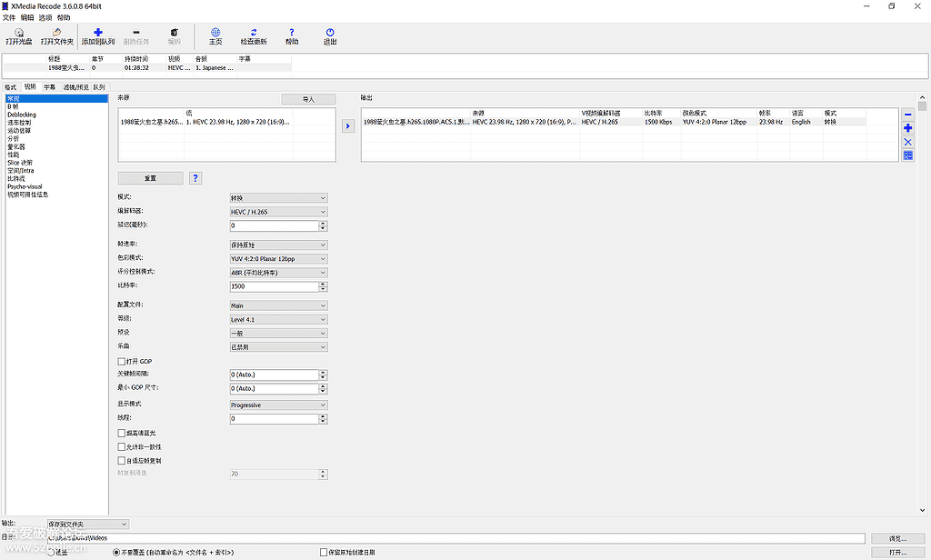The height and width of the screenshot is (560, 931).
Task: Open the display mode dropdown showing Progressive
Action: pos(278,405)
